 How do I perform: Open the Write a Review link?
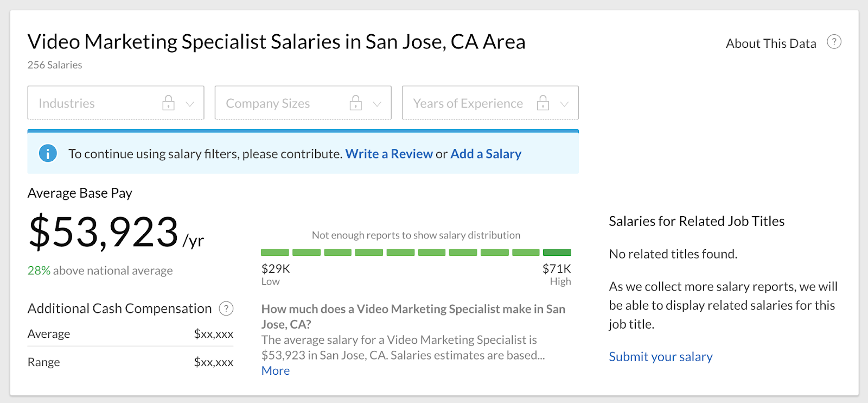click(389, 154)
